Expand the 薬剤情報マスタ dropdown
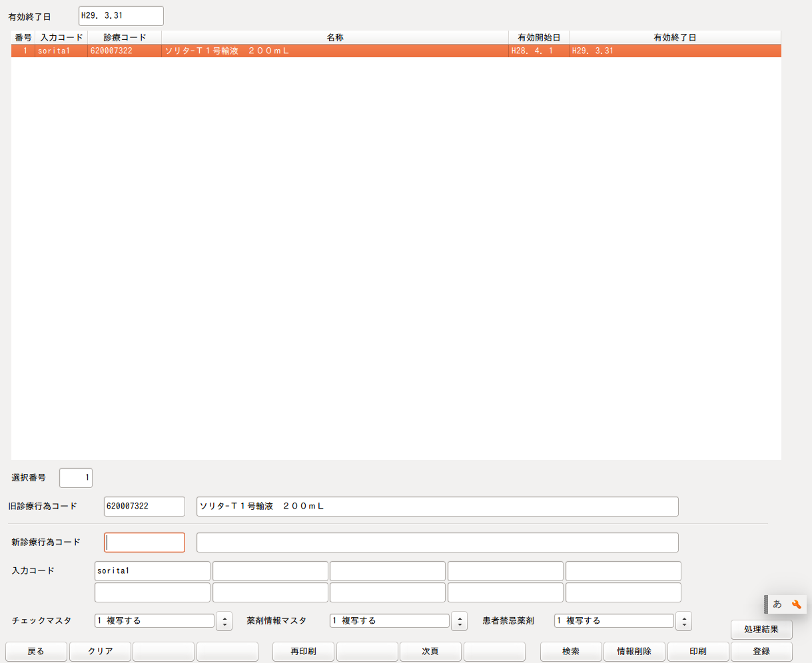812x663 pixels. click(x=459, y=621)
